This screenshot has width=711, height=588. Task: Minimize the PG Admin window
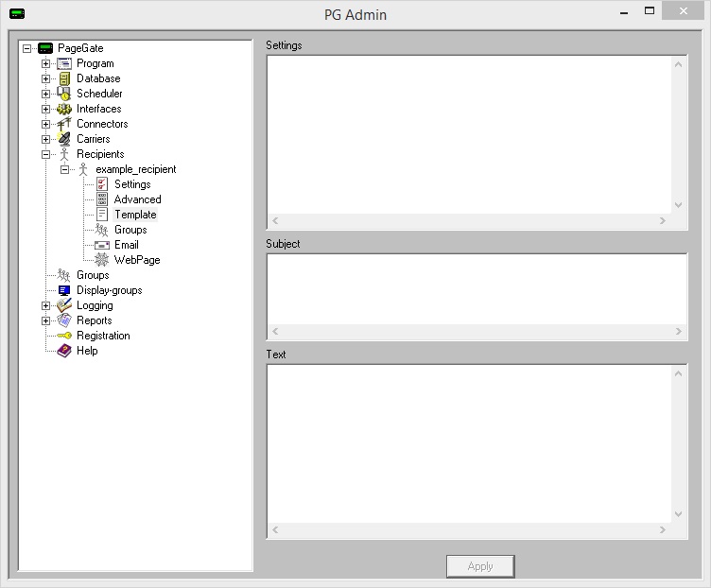click(x=624, y=12)
